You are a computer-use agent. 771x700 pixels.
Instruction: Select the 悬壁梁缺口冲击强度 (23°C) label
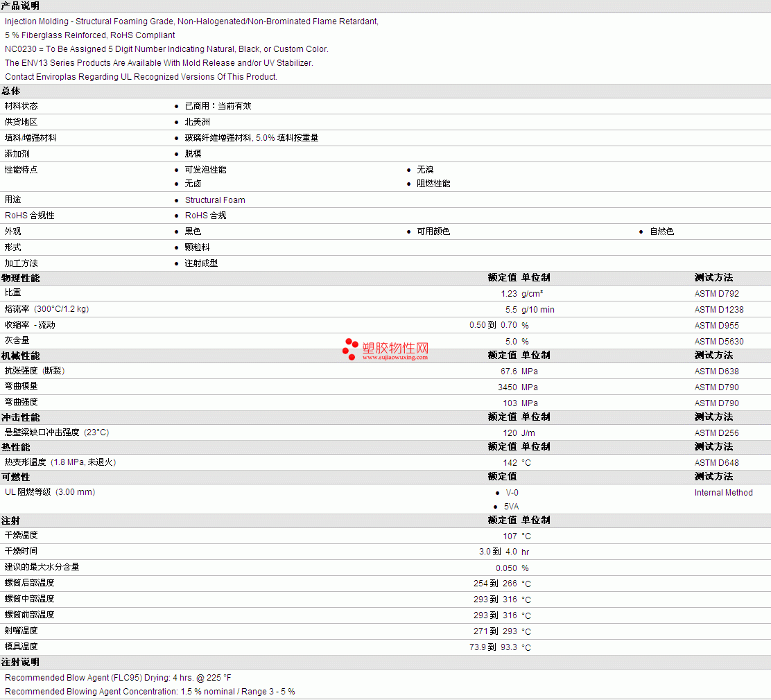(x=57, y=432)
